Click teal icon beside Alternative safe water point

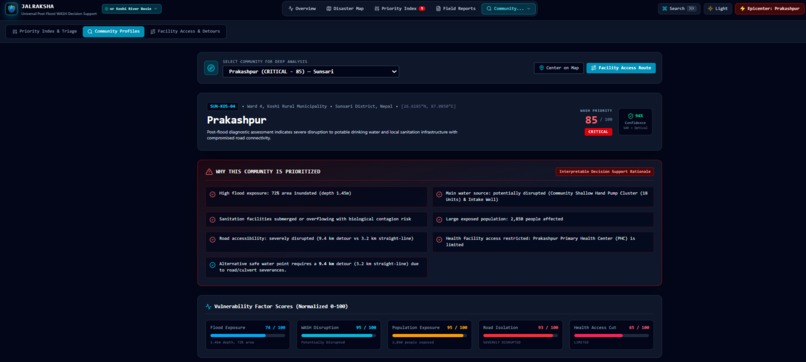click(x=212, y=265)
